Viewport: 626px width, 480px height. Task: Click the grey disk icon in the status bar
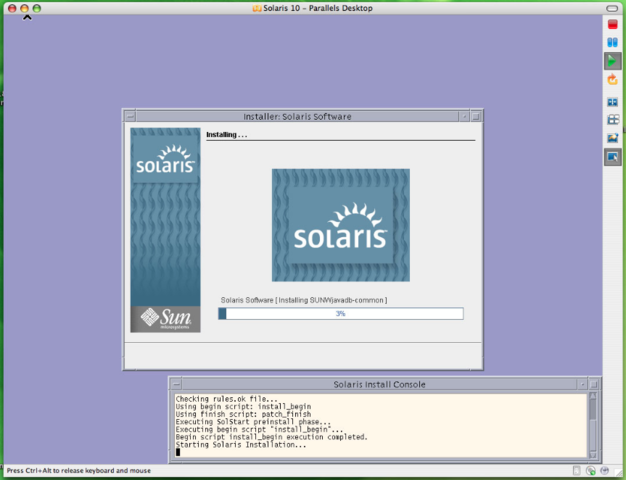coord(576,470)
